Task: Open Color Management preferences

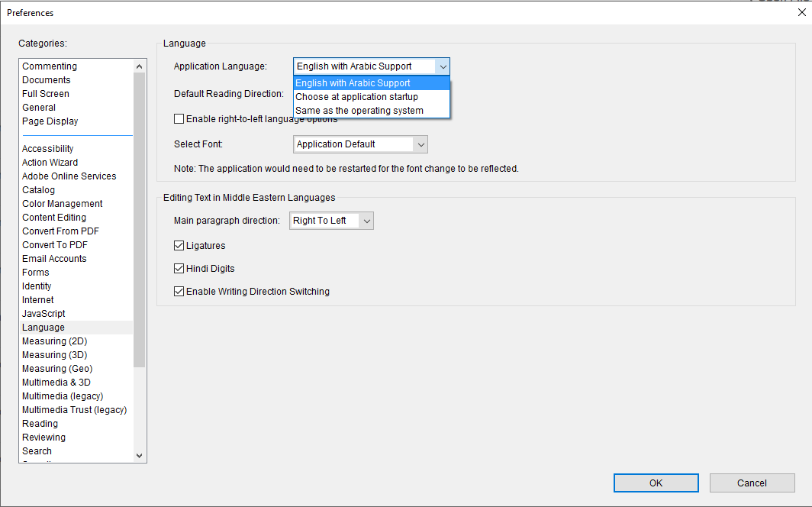Action: [x=62, y=203]
